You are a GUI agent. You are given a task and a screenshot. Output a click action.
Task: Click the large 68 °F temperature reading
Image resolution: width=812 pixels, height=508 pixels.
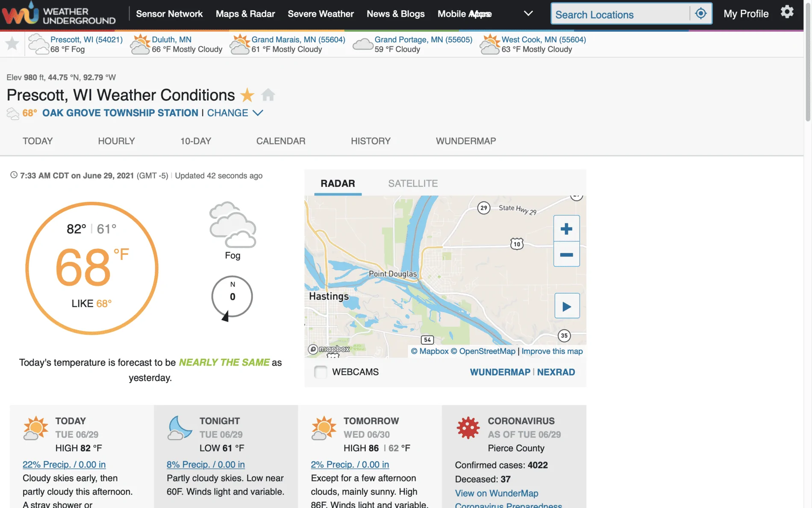pos(92,267)
